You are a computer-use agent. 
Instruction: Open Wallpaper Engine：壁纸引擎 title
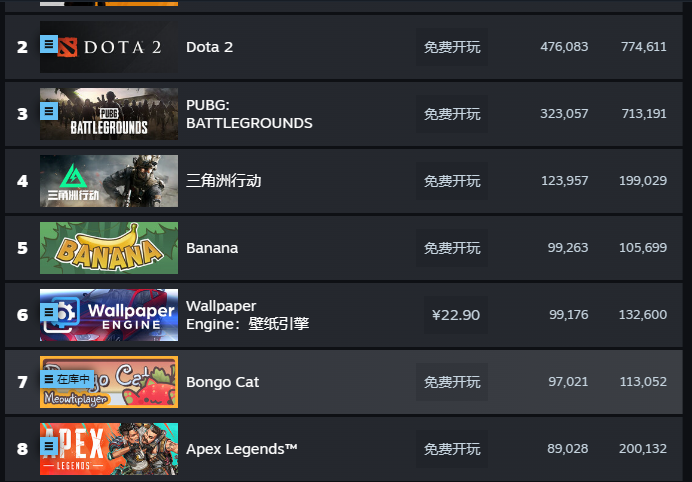pyautogui.click(x=247, y=315)
